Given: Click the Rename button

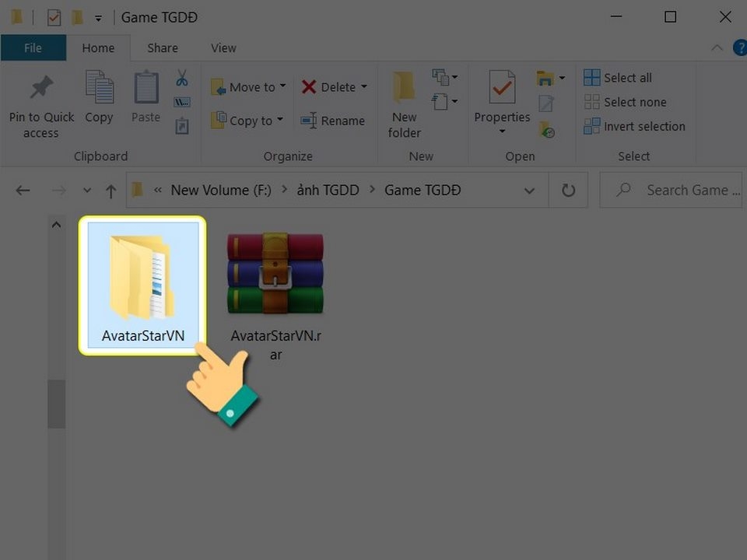Looking at the screenshot, I should 332,121.
